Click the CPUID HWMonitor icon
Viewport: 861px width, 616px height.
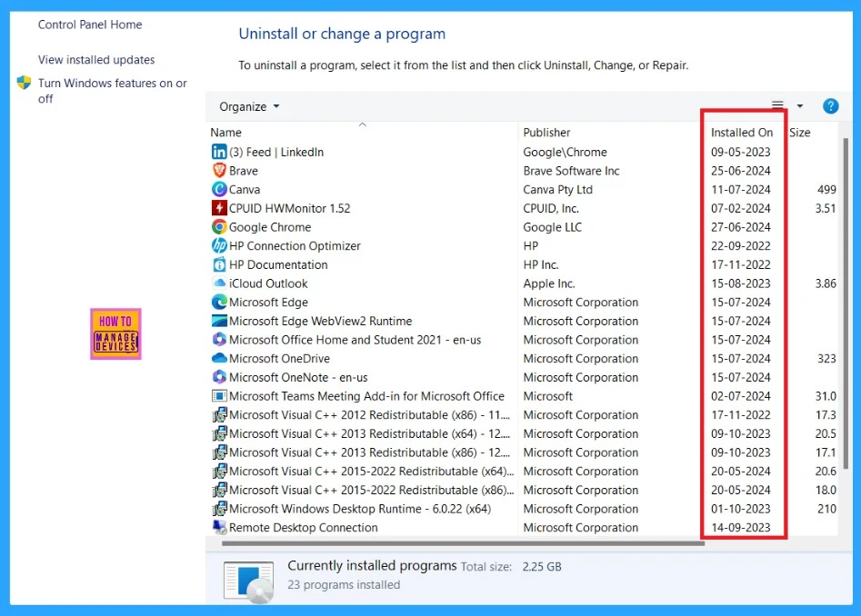[219, 208]
